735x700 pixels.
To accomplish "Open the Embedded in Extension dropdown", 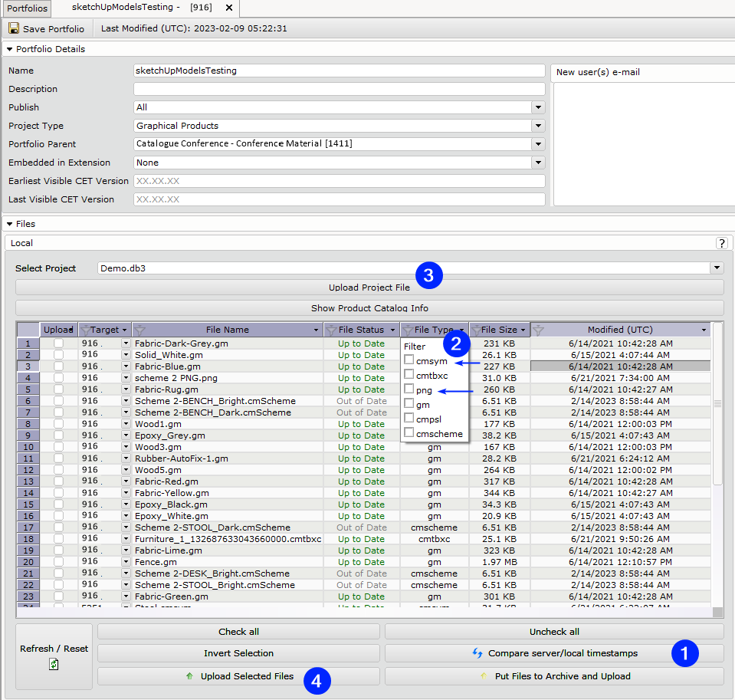I will pos(538,163).
